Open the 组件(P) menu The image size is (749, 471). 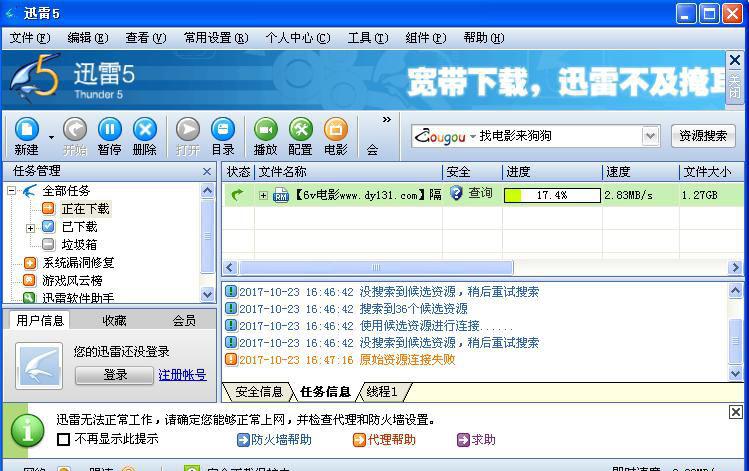click(x=426, y=38)
